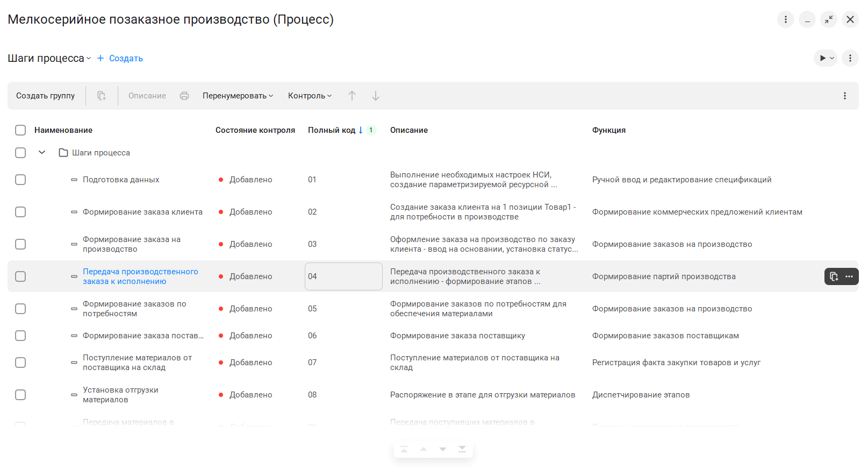Viewport: 868px width, 476px height.
Task: Expand the Контроль dropdown menu
Action: click(x=310, y=96)
